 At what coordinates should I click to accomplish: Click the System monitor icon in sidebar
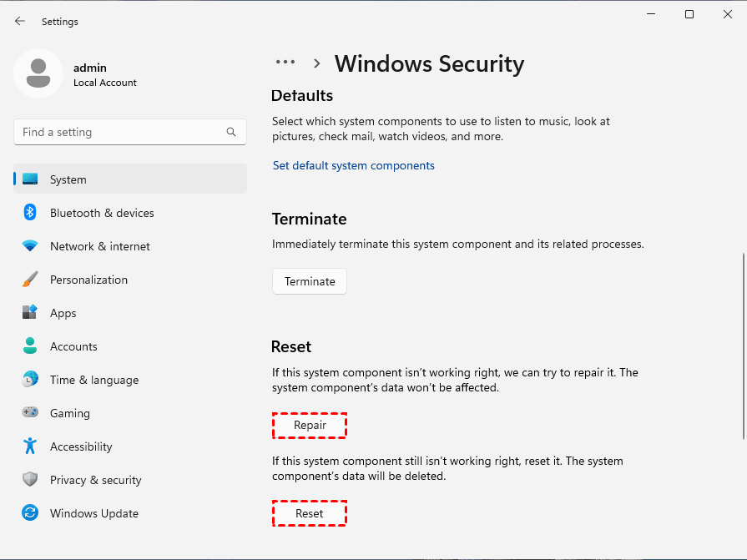click(30, 179)
